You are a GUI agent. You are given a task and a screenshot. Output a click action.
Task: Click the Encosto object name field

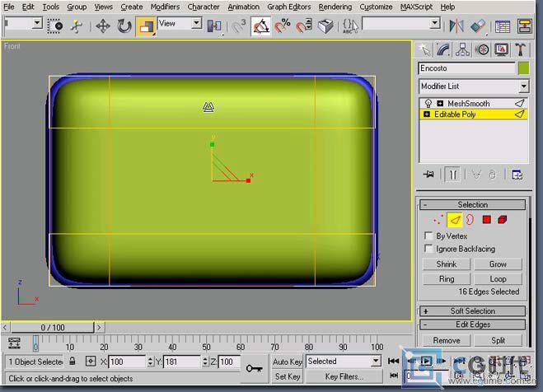coord(466,68)
